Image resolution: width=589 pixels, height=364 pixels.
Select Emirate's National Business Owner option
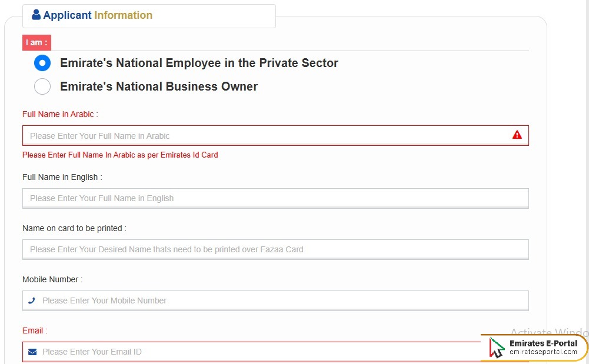tap(42, 86)
